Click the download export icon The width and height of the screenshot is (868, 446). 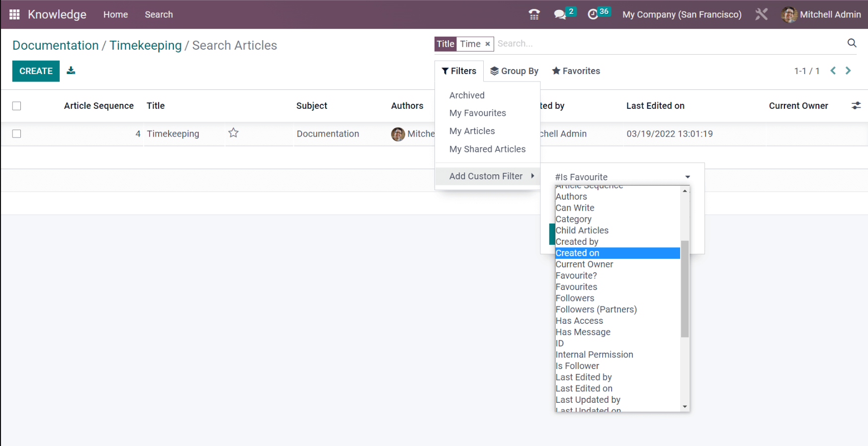[x=71, y=71]
